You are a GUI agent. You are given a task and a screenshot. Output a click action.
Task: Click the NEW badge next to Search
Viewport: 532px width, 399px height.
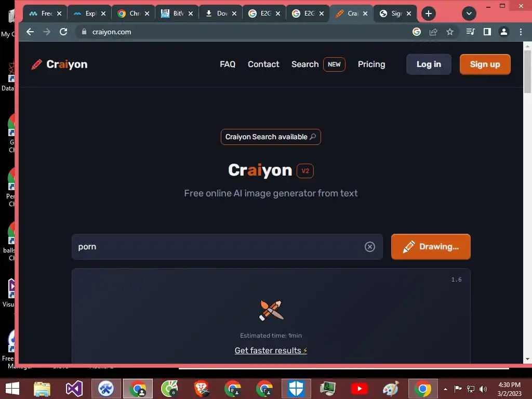[x=334, y=64]
